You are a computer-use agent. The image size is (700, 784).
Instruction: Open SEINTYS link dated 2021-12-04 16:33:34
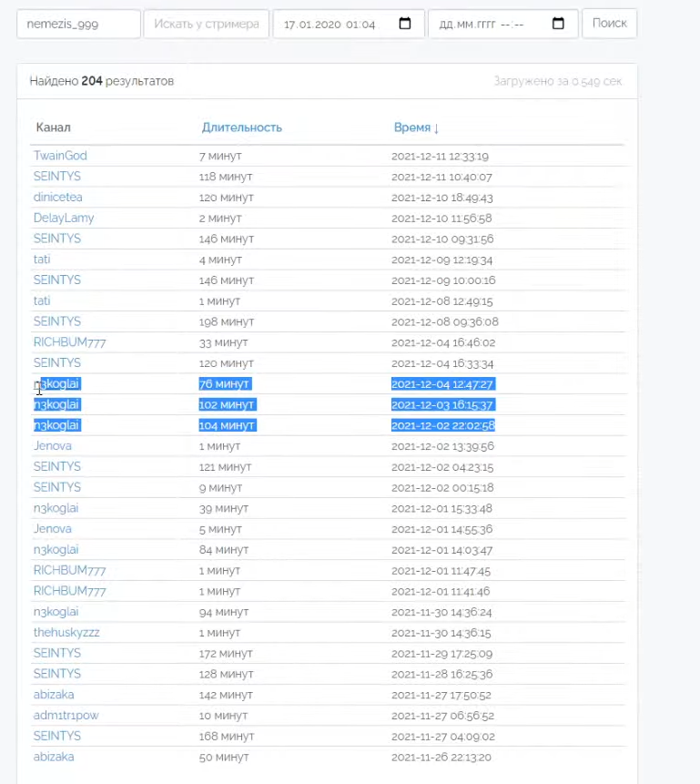click(x=57, y=363)
